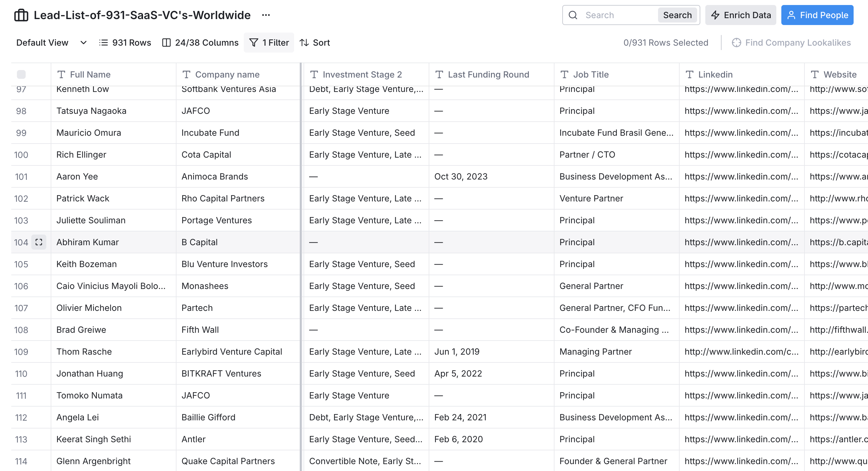Click the Find Company Lookalikes target icon
Screen dimensions: 868x471
click(x=736, y=43)
